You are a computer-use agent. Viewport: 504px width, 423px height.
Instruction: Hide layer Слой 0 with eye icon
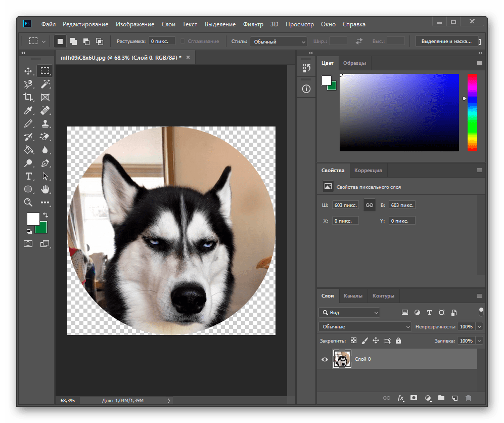[x=325, y=359]
